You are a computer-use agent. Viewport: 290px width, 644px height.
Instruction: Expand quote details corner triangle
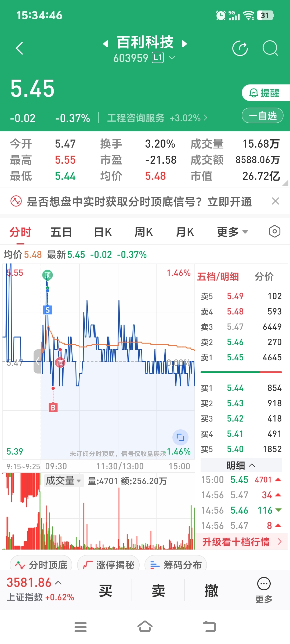pos(285,183)
